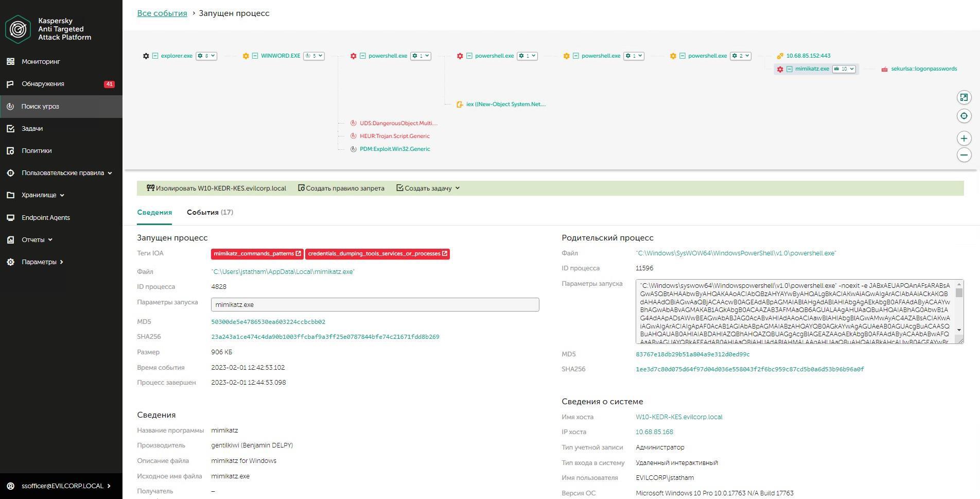This screenshot has width=980, height=499.
Task: Click the red gear icon beside mimikatz.exe
Action: (x=780, y=69)
